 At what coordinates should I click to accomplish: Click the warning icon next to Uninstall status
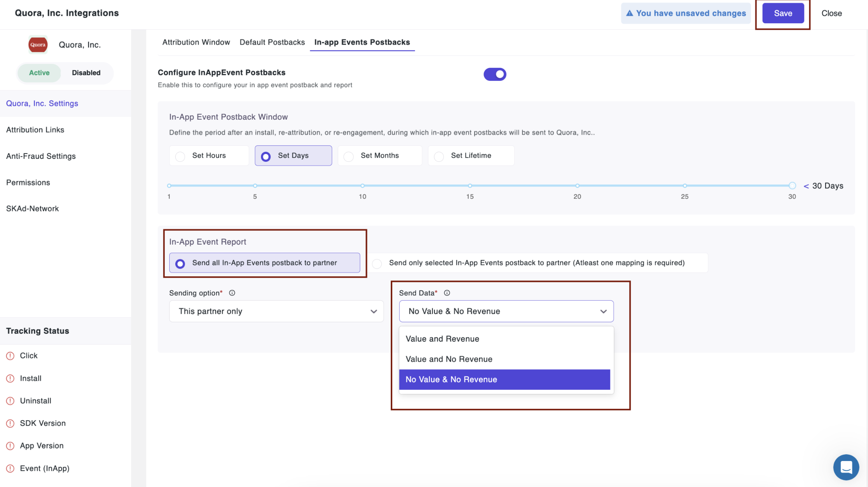(x=11, y=401)
